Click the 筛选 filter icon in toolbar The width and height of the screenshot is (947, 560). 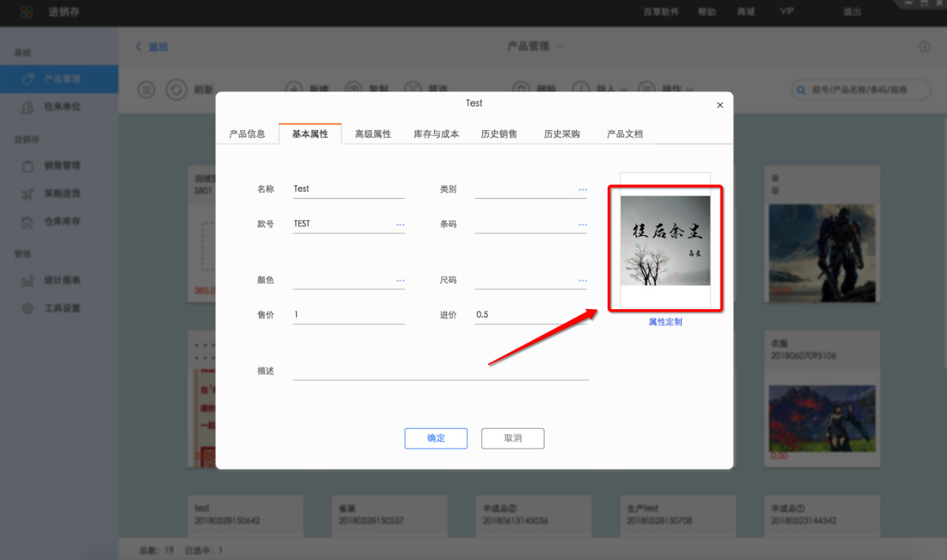point(414,89)
